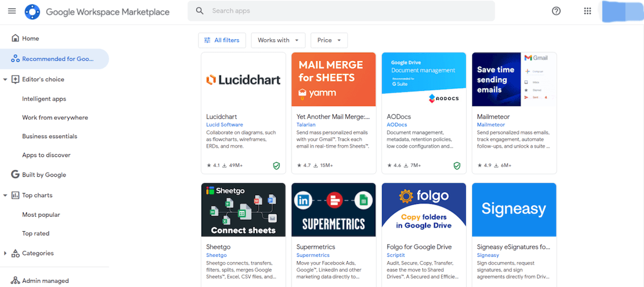Collapse the Top charts section arrow
The image size is (644, 287).
click(5, 196)
